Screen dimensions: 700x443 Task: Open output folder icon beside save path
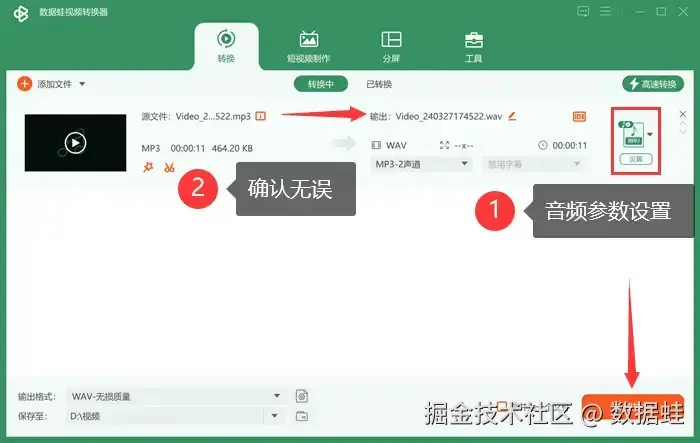(302, 416)
